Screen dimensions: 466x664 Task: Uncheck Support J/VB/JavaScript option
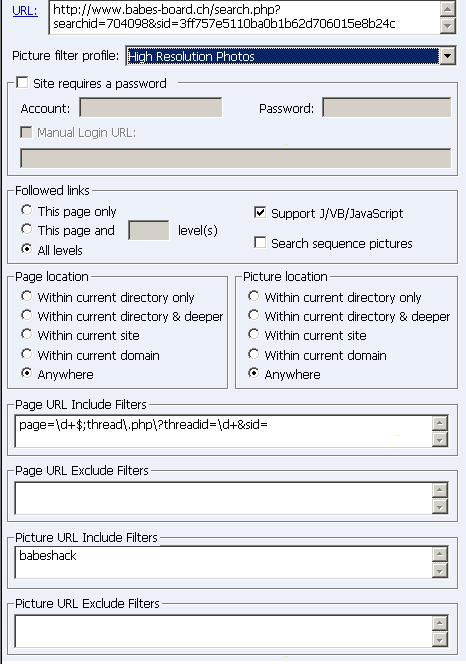(260, 212)
